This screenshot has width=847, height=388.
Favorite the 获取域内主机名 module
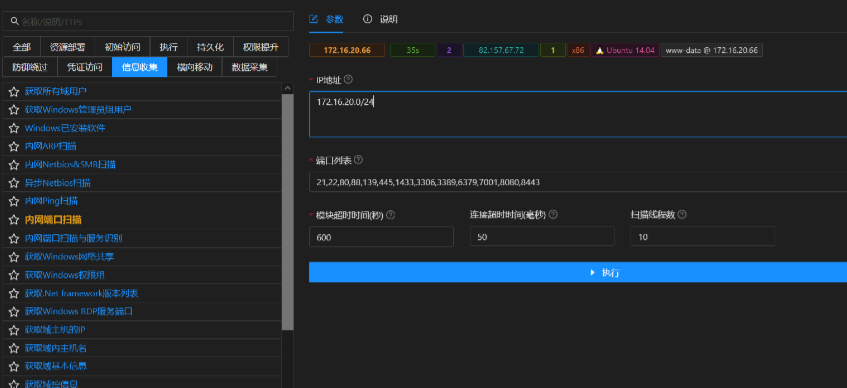(14, 349)
